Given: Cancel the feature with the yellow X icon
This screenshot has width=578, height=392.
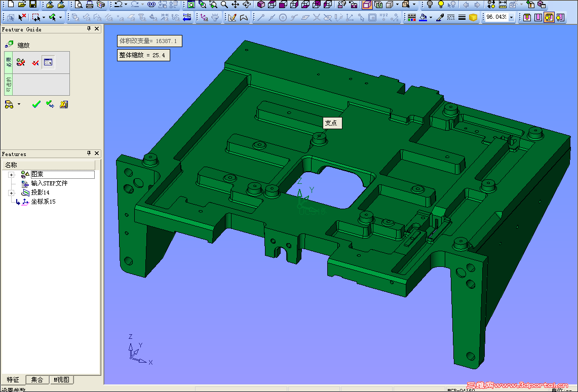Looking at the screenshot, I should pos(64,105).
